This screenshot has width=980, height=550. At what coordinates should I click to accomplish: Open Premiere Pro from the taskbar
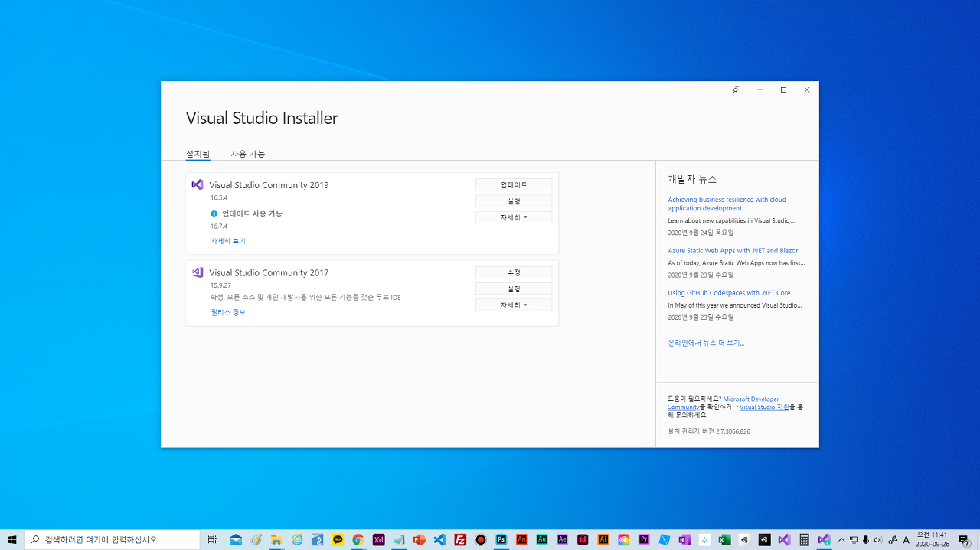[x=644, y=539]
